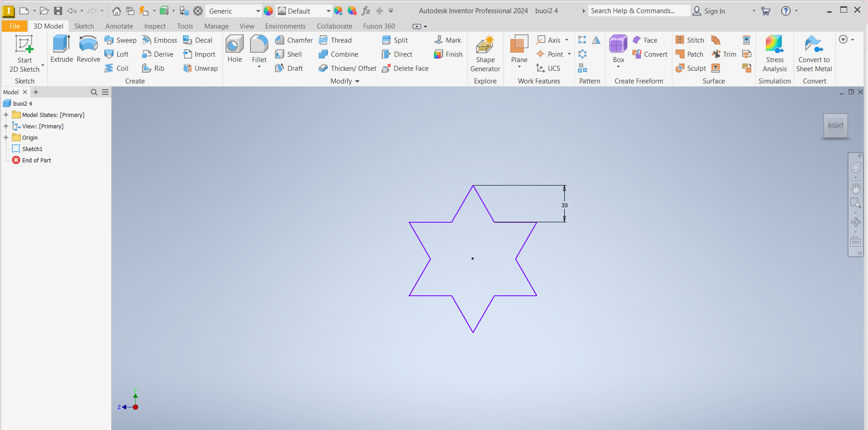
Task: Switch to the Sketch ribbon tab
Action: pyautogui.click(x=84, y=26)
